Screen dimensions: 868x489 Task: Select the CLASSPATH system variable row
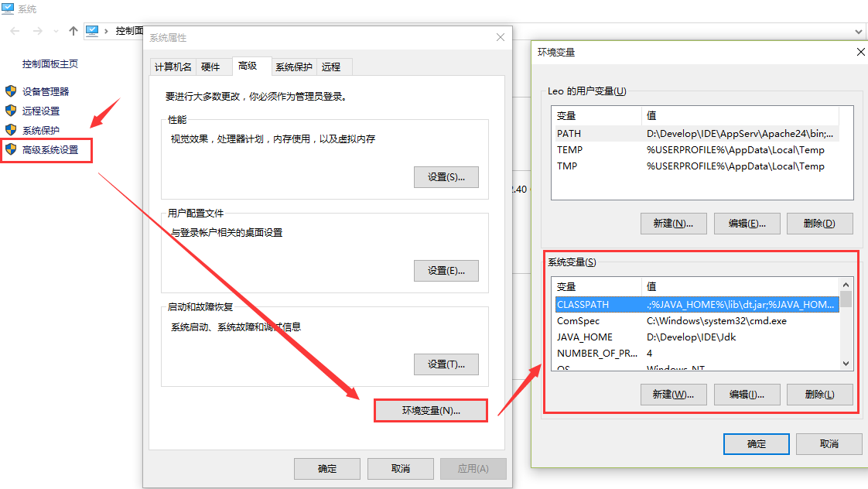(x=697, y=305)
